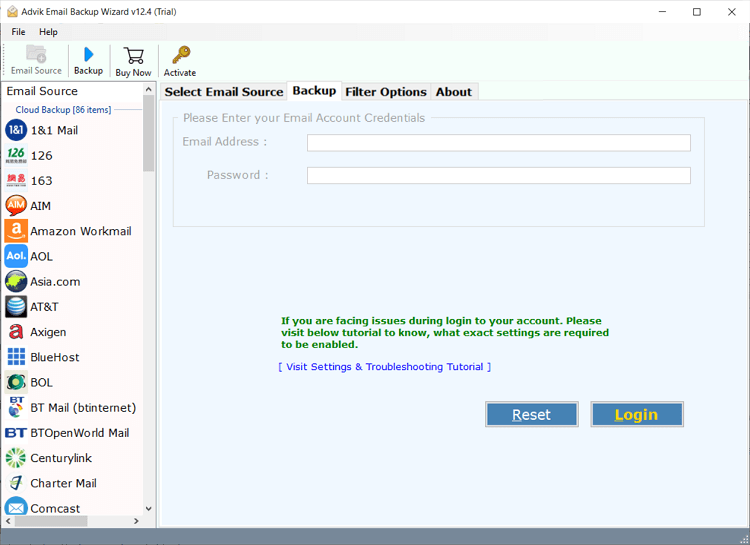Click the horizontal scroll left arrow
Image resolution: width=750 pixels, height=545 pixels.
point(8,521)
